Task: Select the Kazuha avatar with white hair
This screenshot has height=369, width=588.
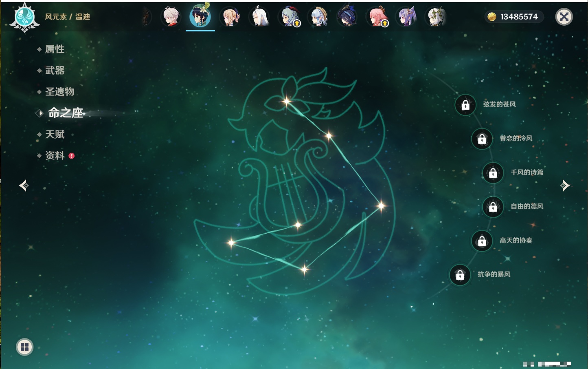Action: [171, 17]
